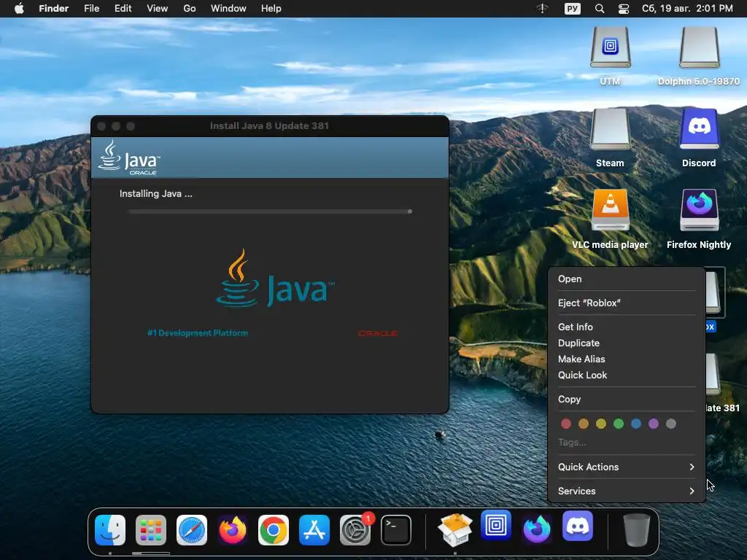Open UTM from the Dock
Screen dimensions: 747x560
pos(496,526)
